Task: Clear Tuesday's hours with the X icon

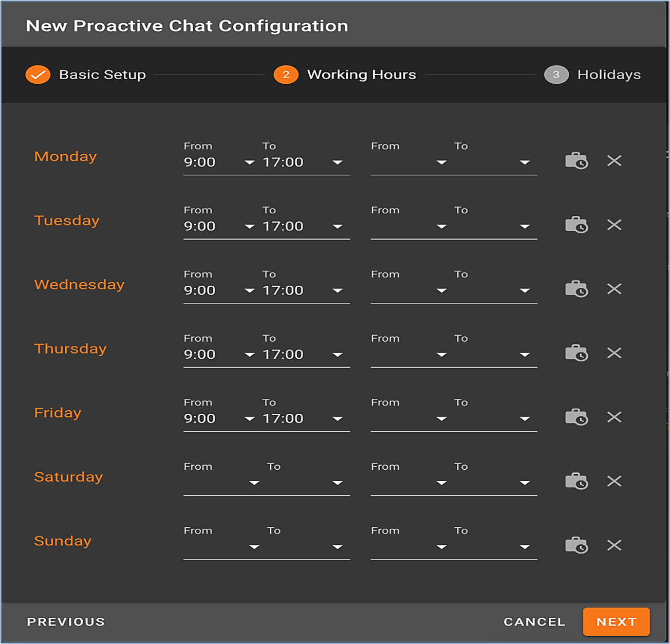Action: [614, 225]
